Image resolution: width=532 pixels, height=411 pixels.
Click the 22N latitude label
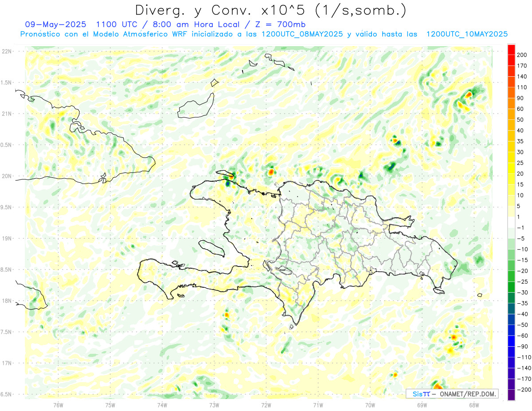[7, 51]
